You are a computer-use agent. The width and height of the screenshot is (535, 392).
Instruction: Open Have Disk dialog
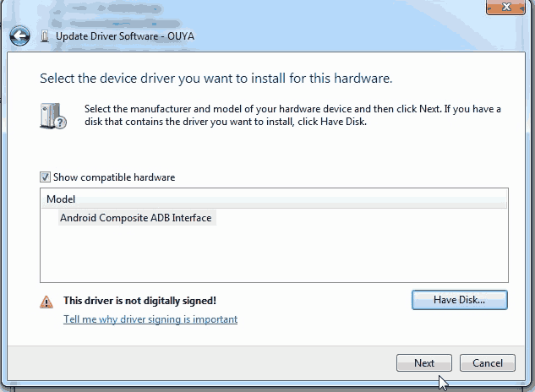(x=459, y=300)
